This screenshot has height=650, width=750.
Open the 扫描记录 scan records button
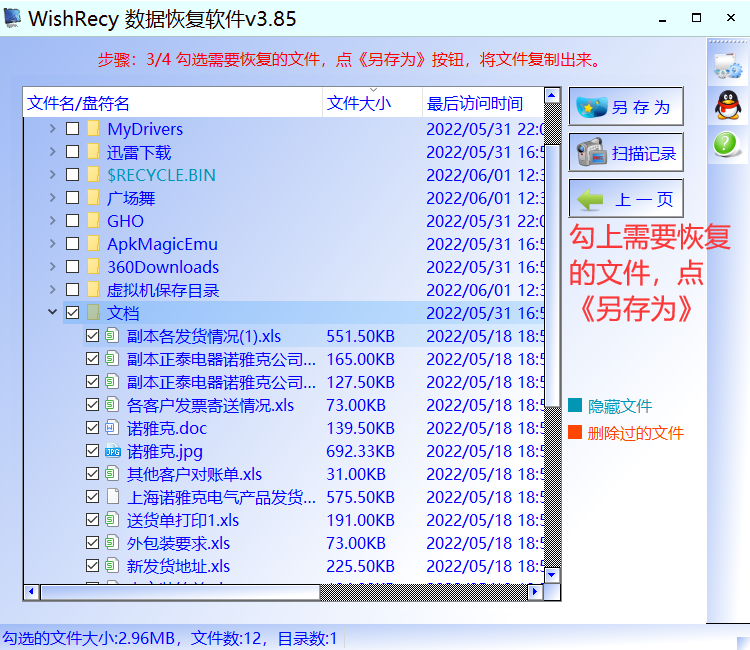click(x=626, y=153)
